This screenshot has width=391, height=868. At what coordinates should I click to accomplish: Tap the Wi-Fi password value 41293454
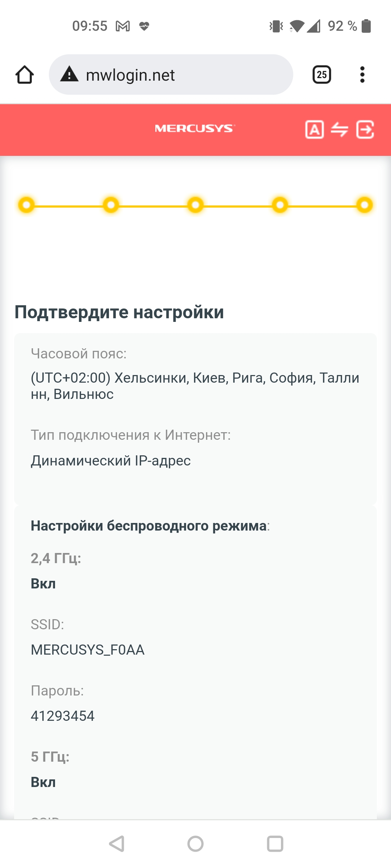63,716
